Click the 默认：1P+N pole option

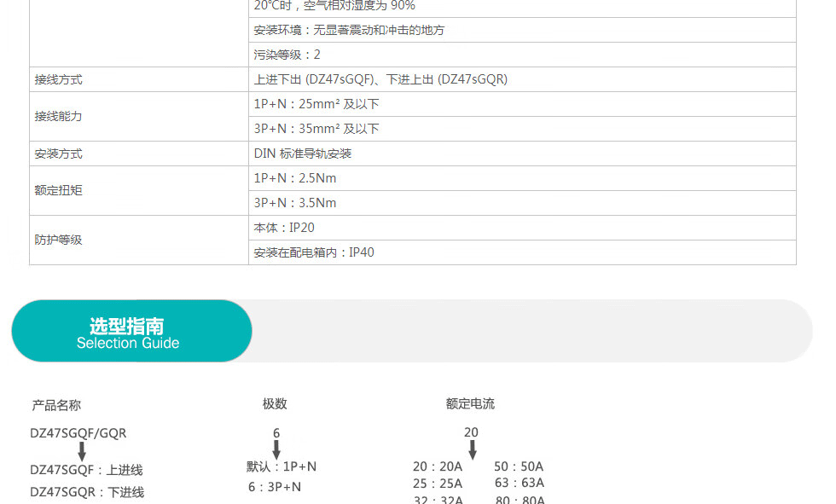282,466
